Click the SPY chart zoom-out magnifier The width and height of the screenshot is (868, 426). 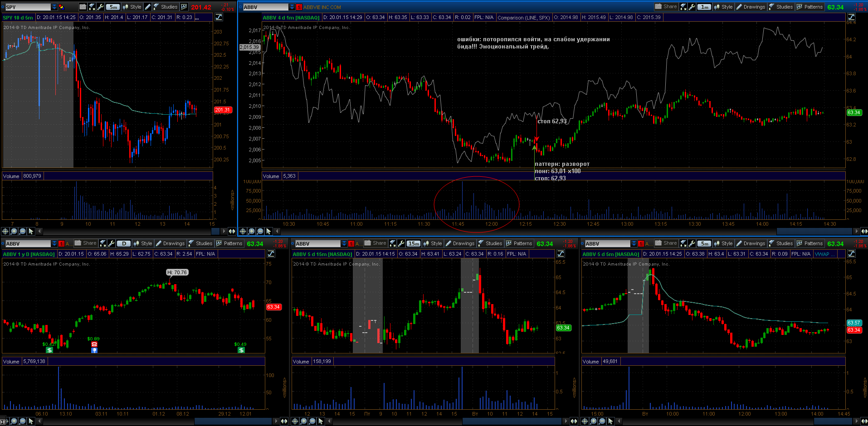tap(23, 231)
